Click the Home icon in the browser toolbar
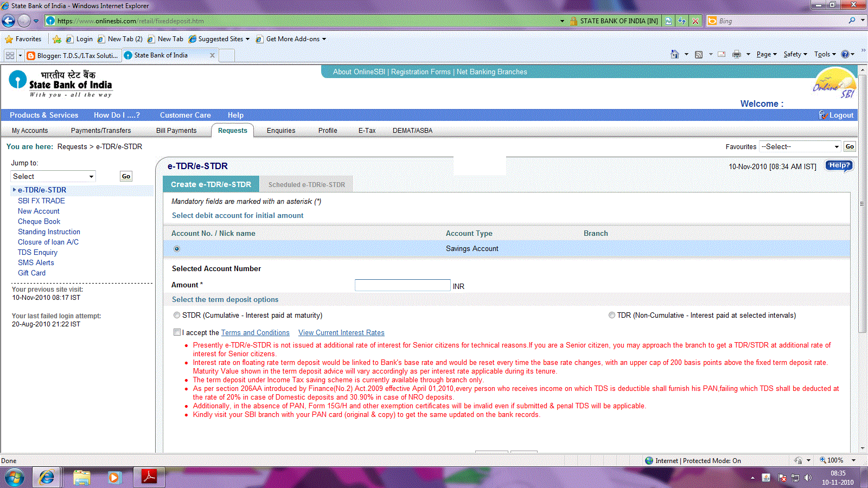868x488 pixels. pos(674,54)
